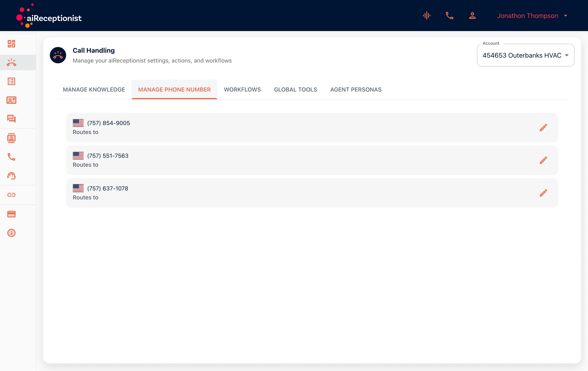Screen dimensions: 588x371
Task: Open the support agent headset icon
Action: click(x=11, y=176)
